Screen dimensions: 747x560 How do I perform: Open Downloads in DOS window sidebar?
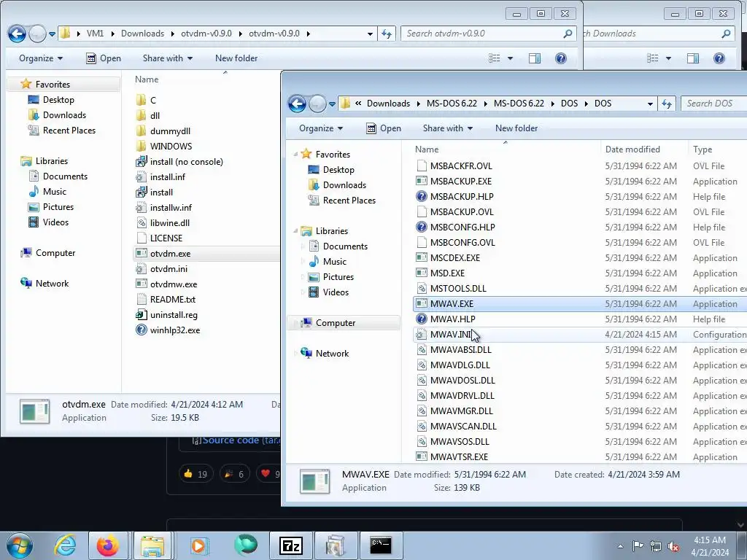344,184
